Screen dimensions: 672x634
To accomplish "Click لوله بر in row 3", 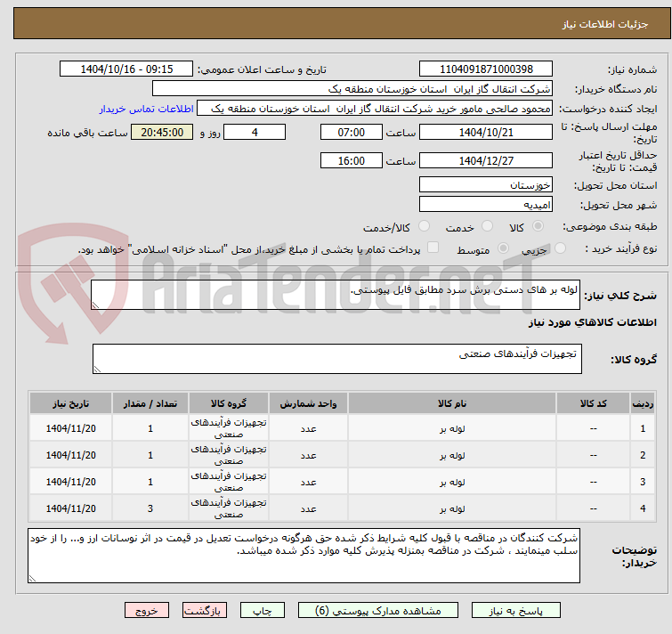I will coord(452,482).
